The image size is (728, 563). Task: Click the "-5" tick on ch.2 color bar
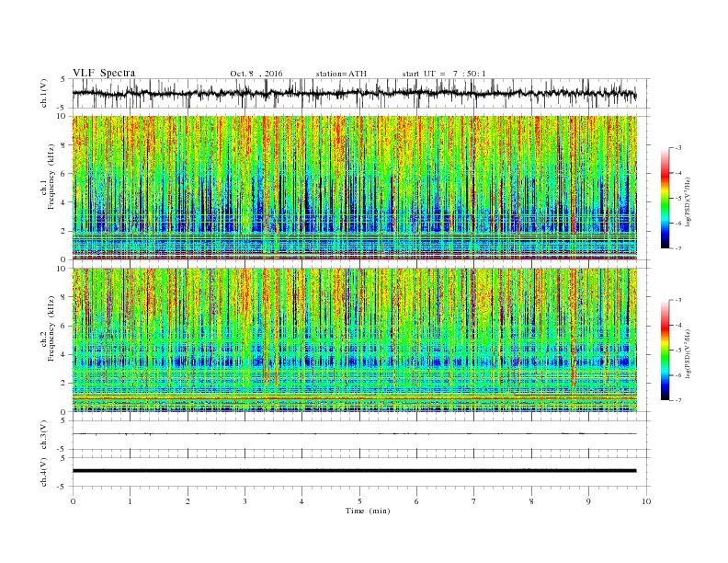(677, 350)
